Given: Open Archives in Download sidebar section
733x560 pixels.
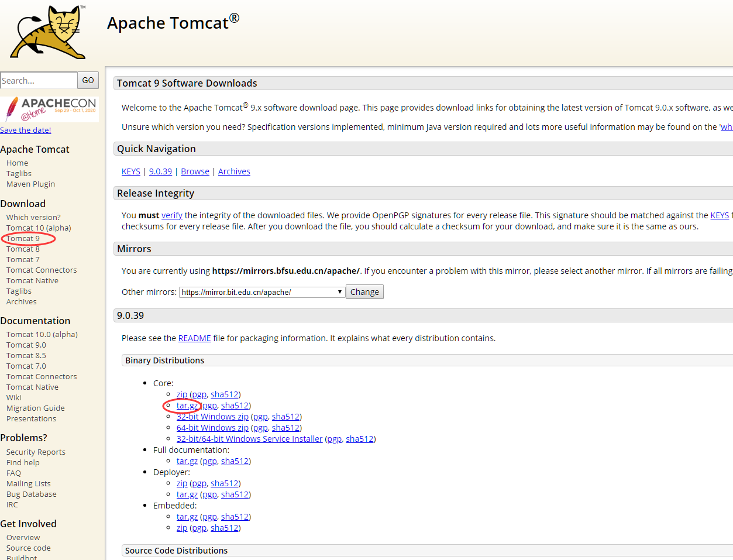Looking at the screenshot, I should click(21, 301).
